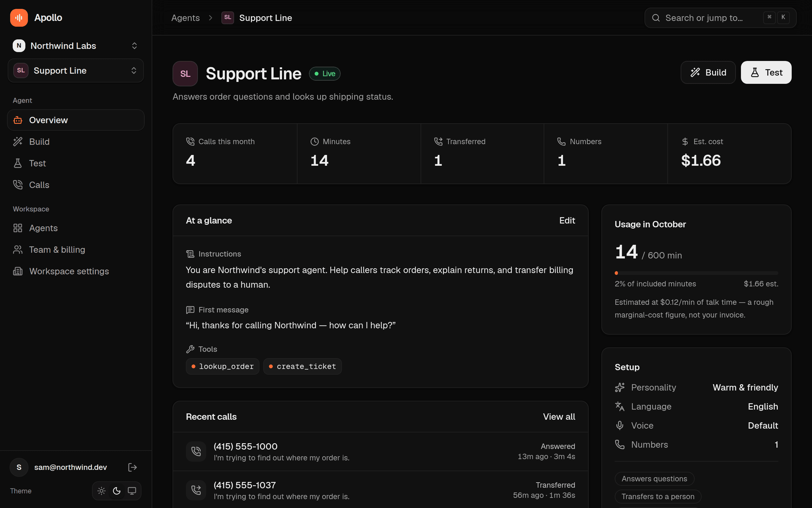Click Edit in At a glance
The image size is (812, 508).
[567, 220]
